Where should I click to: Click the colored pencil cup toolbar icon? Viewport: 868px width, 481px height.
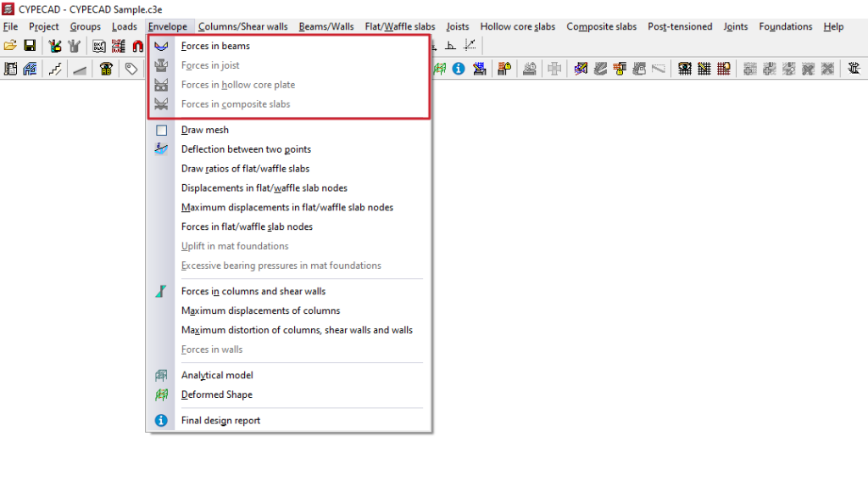tap(54, 46)
